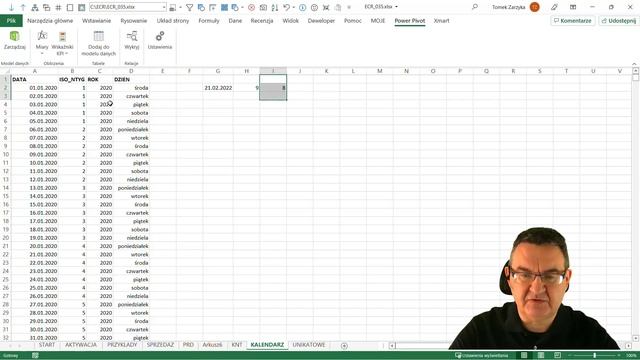
Task: Open the Miary measures dropdown
Action: pyautogui.click(x=42, y=43)
